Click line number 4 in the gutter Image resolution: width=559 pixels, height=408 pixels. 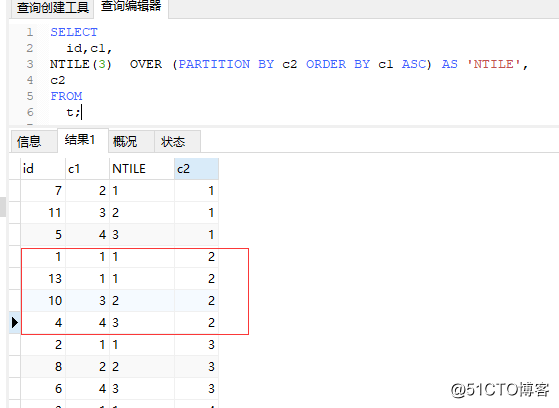tap(30, 80)
